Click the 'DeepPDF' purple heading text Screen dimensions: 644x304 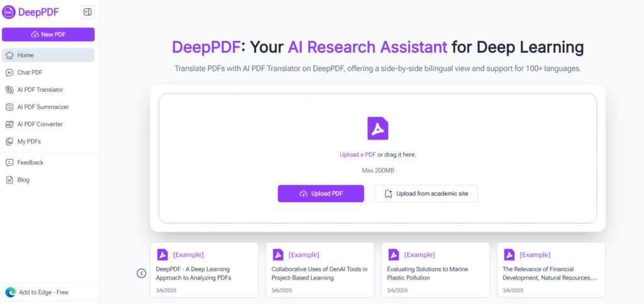tap(206, 47)
